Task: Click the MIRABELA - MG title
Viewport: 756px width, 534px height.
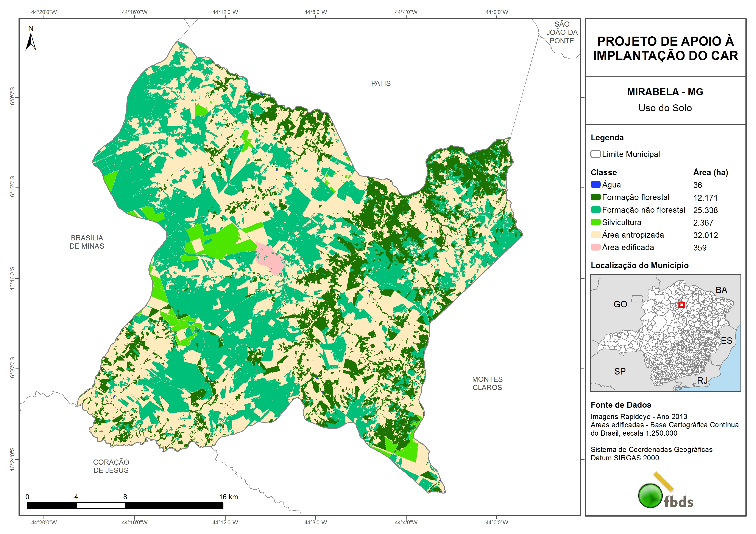Action: pos(665,92)
